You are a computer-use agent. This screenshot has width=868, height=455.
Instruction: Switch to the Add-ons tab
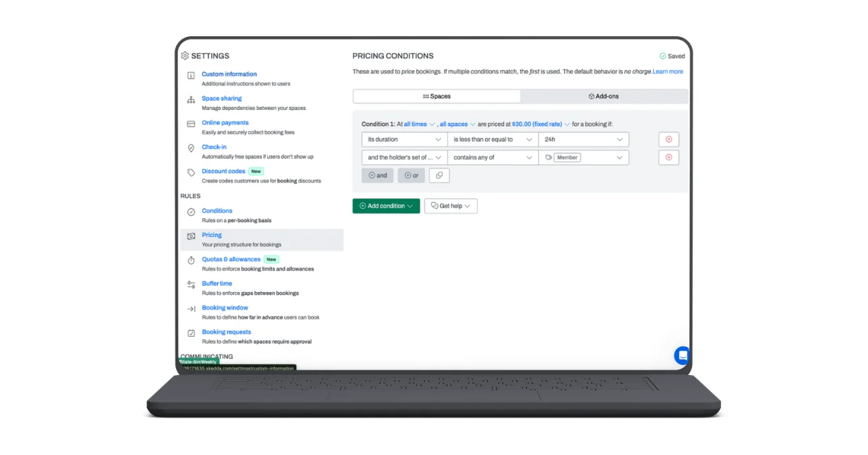tap(603, 97)
